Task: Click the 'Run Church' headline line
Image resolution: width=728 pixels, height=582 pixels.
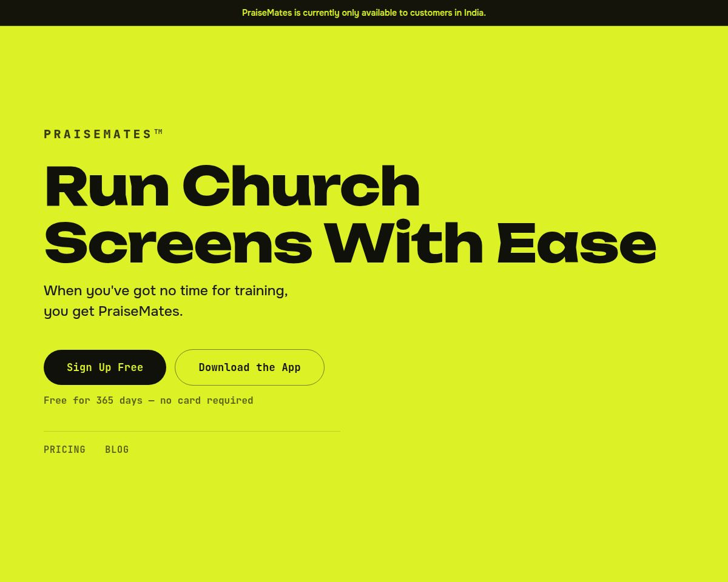Action: tap(232, 187)
